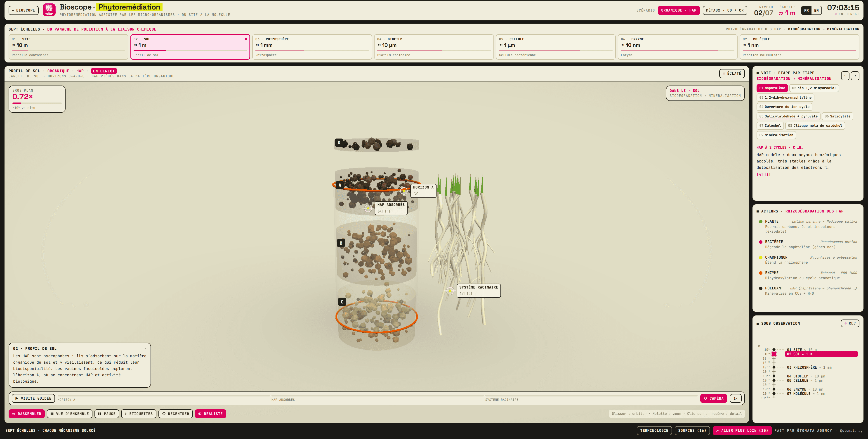Switch language to EN
The image size is (868, 439).
[x=816, y=10]
